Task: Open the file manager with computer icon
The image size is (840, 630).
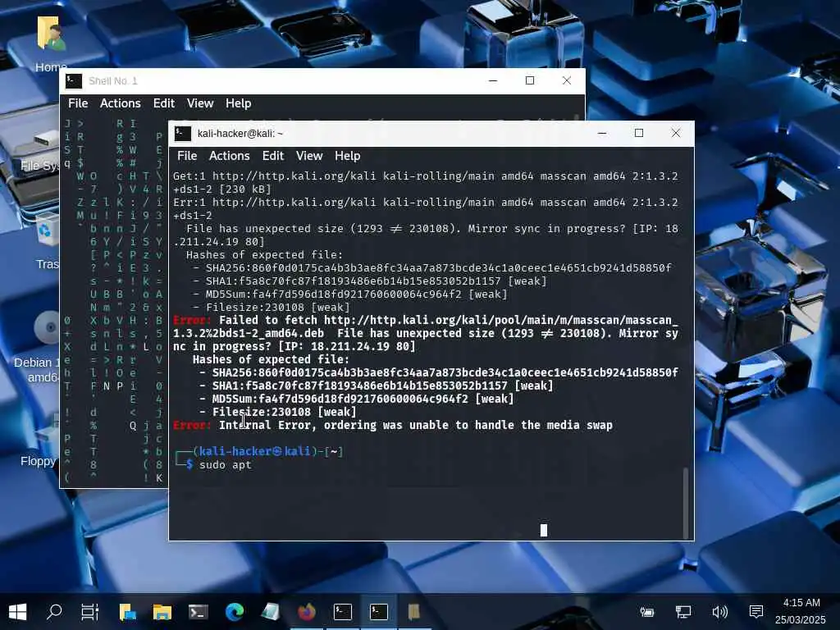Action: pyautogui.click(x=127, y=612)
